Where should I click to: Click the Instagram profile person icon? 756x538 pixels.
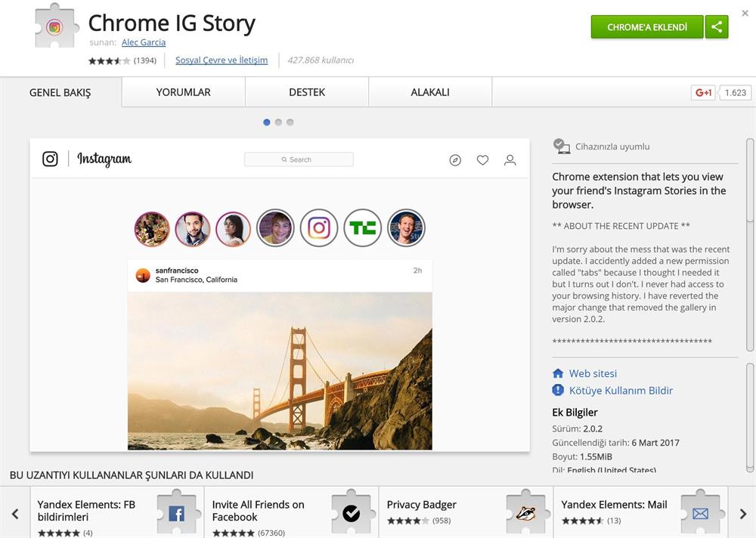[510, 160]
